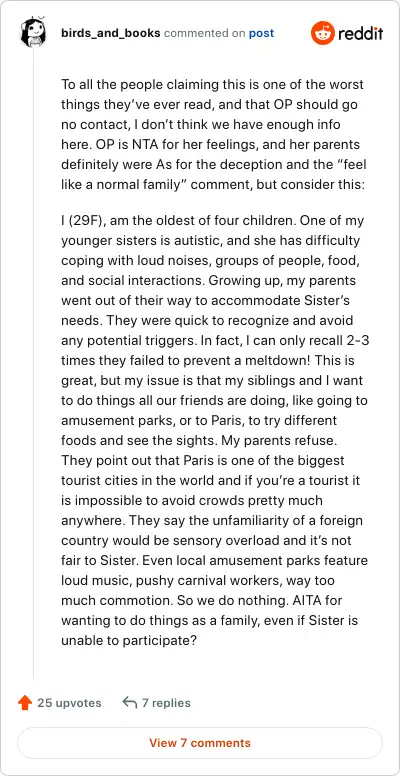The image size is (400, 776).
Task: Select the "7 replies" label
Action: [166, 703]
